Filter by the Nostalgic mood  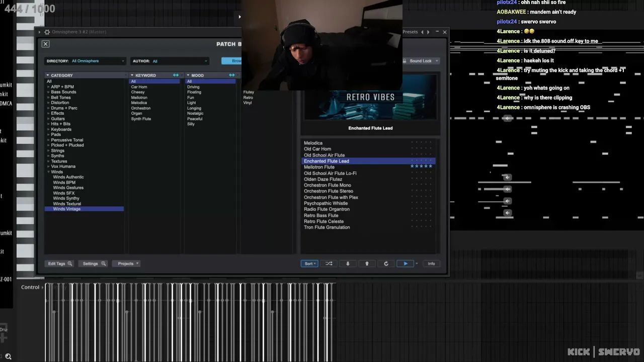coord(195,114)
